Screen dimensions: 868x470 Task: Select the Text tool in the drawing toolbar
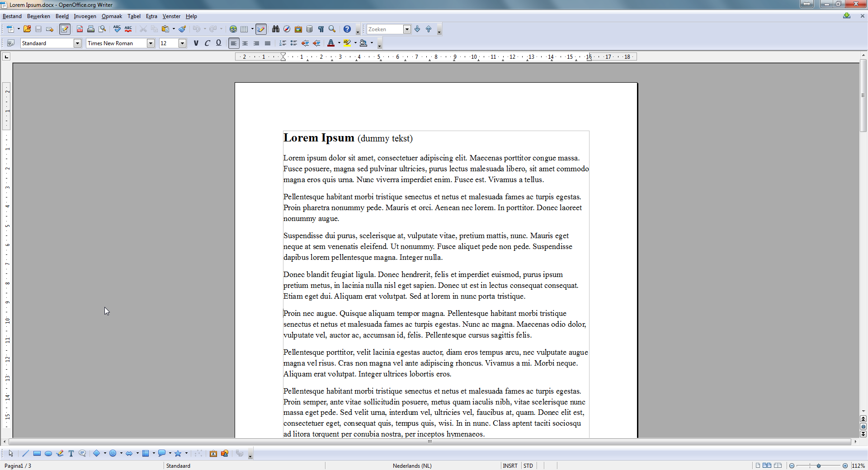point(71,454)
